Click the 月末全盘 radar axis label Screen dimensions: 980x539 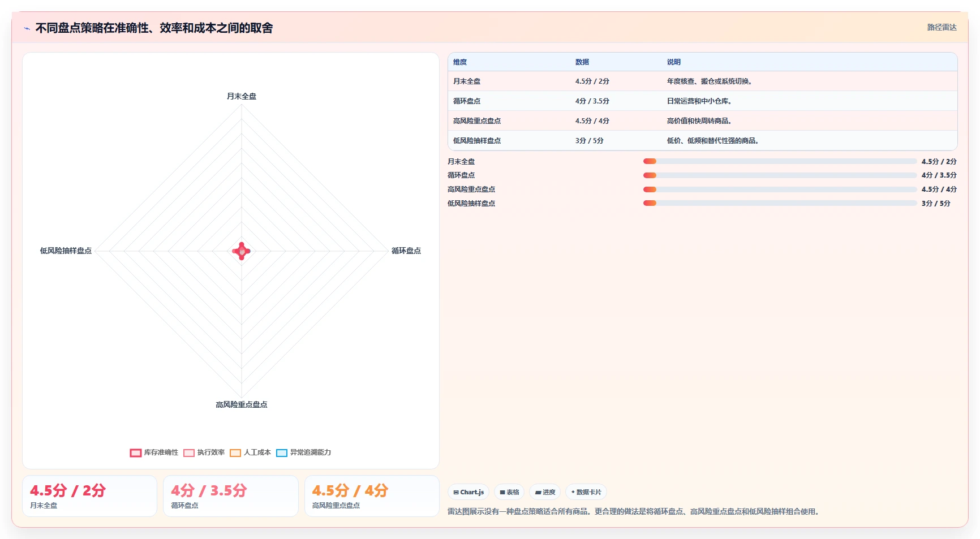pos(242,96)
